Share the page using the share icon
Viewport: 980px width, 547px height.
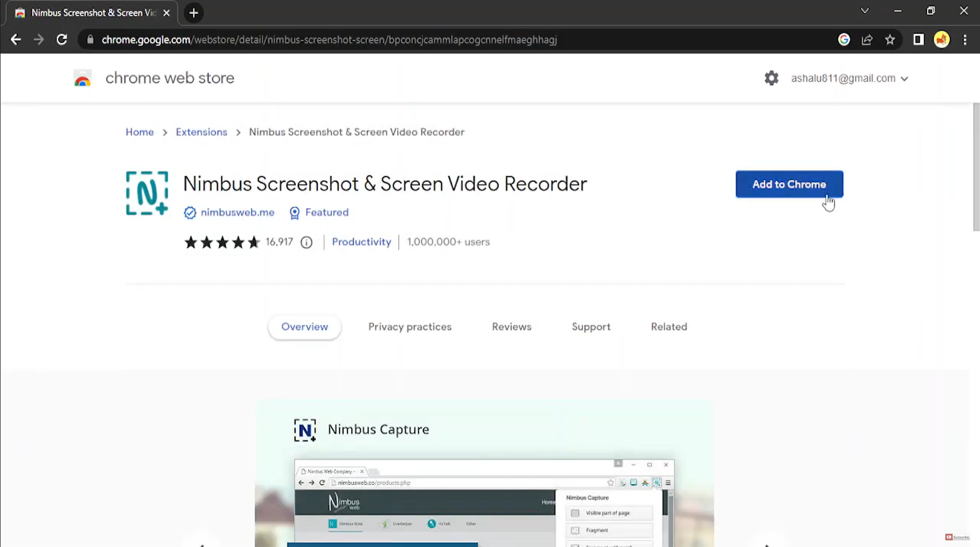tap(867, 39)
